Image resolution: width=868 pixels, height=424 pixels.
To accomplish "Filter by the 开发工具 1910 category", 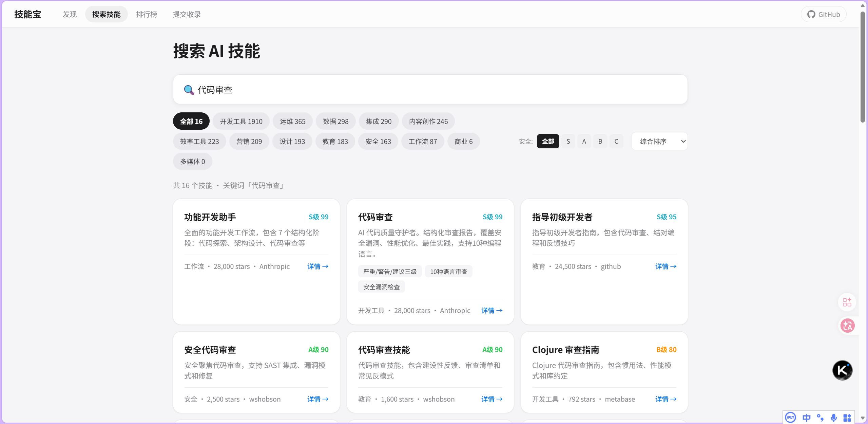I will 241,121.
